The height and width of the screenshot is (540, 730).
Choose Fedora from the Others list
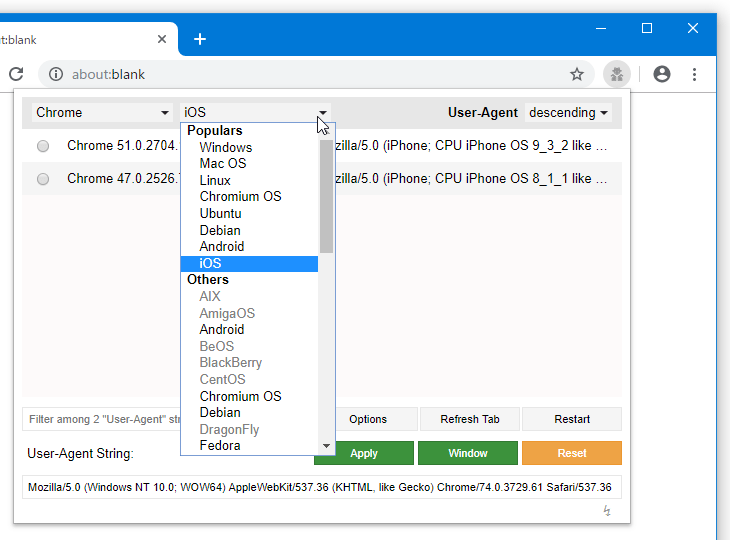coord(249,446)
